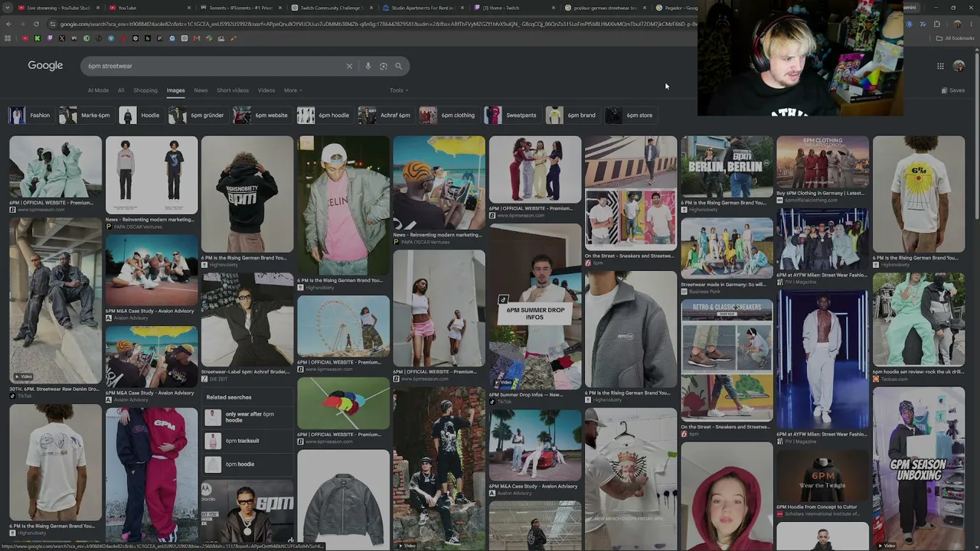Reload the page in browser toolbar
Image resolution: width=980 pixels, height=551 pixels.
(x=36, y=24)
